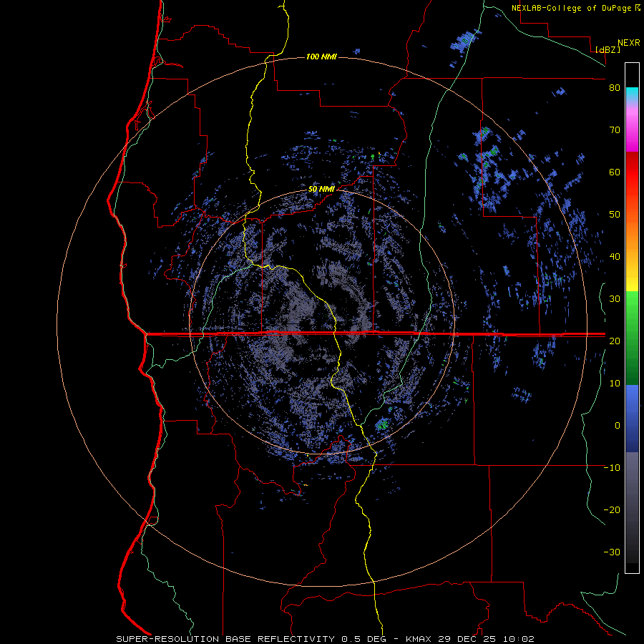Click the NEXR label above the color bar
Viewport: 644px width, 644px height.
(x=629, y=43)
